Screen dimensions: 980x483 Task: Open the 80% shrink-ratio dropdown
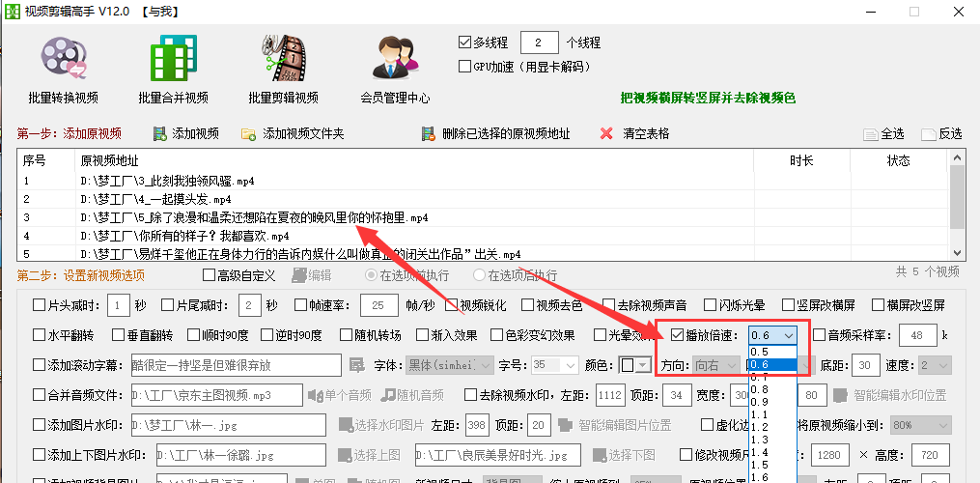[x=921, y=425]
